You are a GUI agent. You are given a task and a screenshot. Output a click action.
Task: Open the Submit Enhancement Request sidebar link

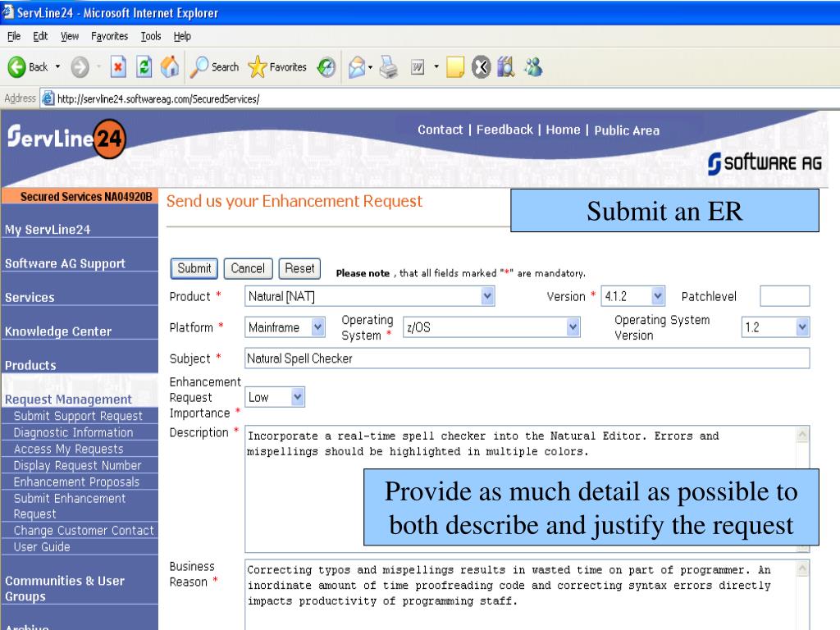click(x=70, y=506)
